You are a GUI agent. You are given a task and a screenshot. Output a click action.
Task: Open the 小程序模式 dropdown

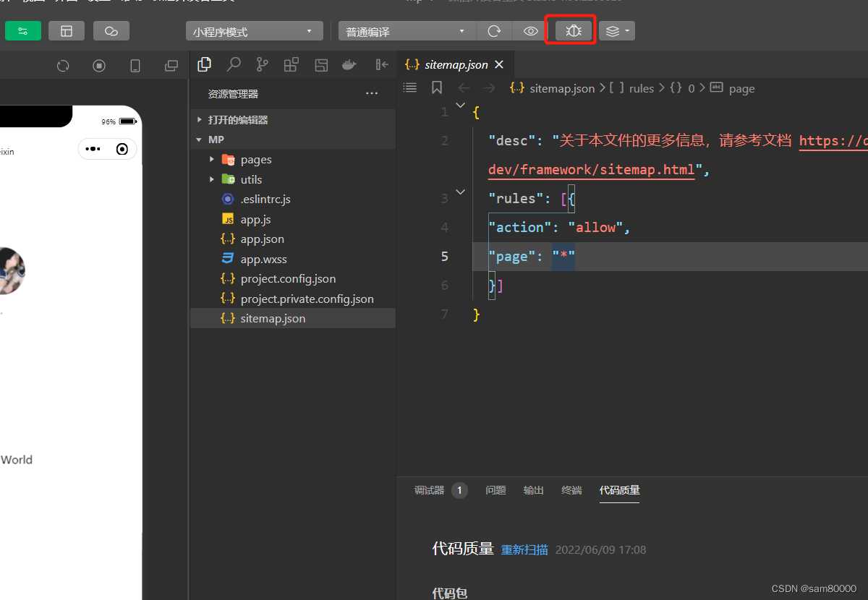tap(253, 32)
